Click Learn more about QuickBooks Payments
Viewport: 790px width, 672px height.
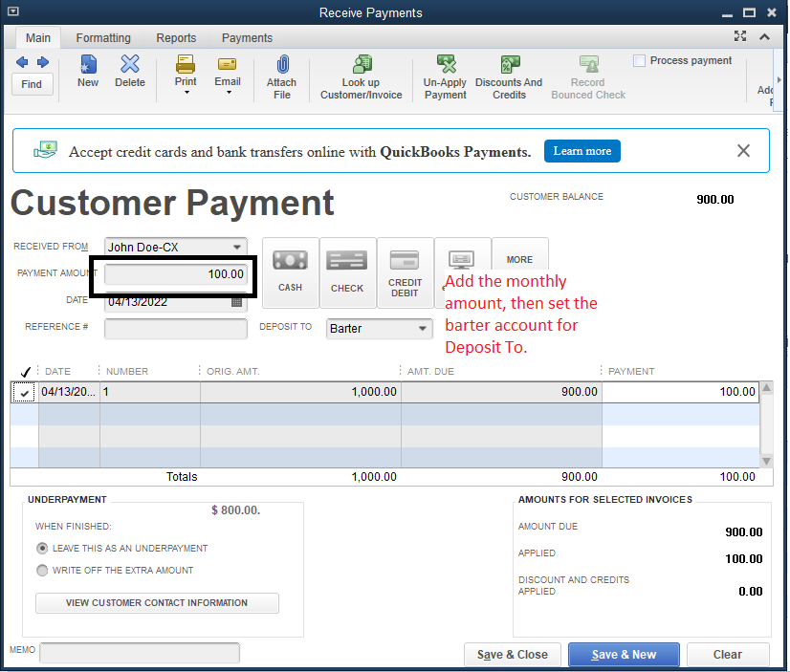coord(582,151)
